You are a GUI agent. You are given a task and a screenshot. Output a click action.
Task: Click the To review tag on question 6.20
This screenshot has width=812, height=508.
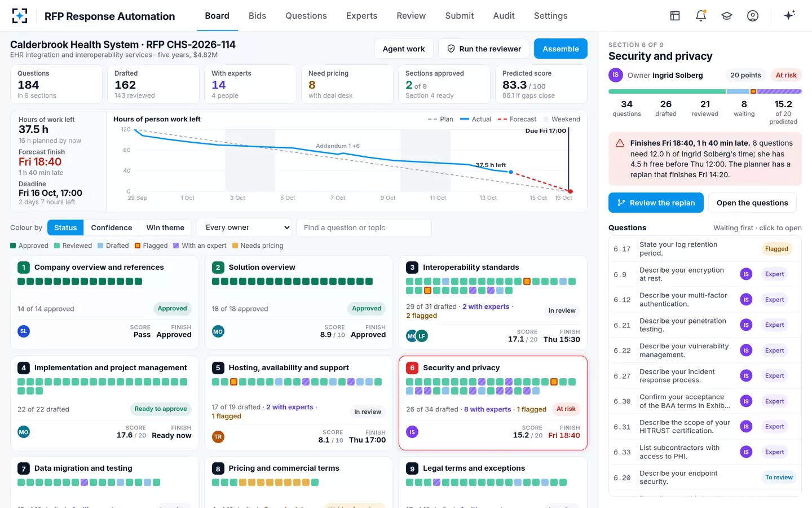click(x=779, y=478)
